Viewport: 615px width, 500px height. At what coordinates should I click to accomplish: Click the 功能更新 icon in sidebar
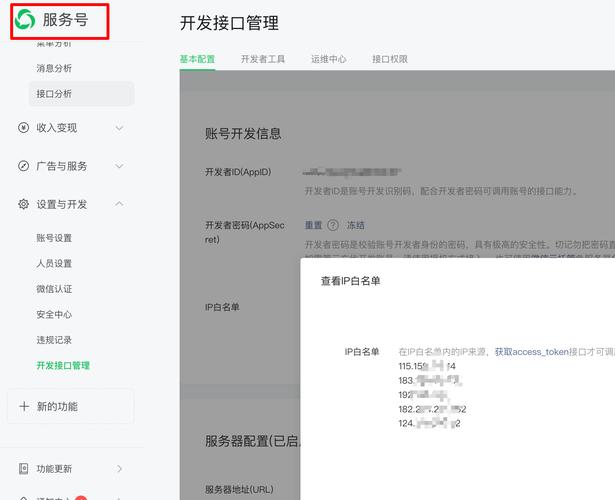click(24, 469)
